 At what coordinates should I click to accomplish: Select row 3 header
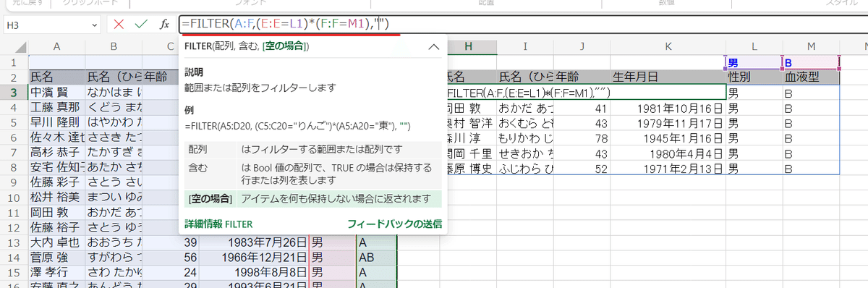pos(14,93)
